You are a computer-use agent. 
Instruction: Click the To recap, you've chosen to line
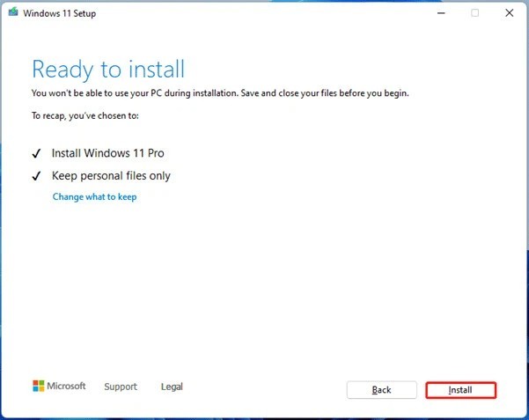(x=84, y=115)
